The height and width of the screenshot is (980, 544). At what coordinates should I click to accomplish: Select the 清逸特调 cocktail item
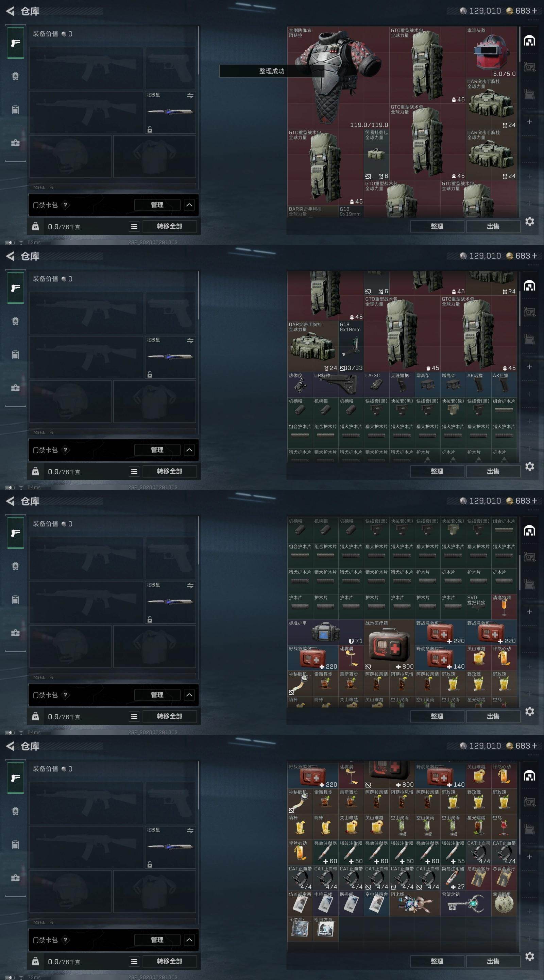coord(504,606)
